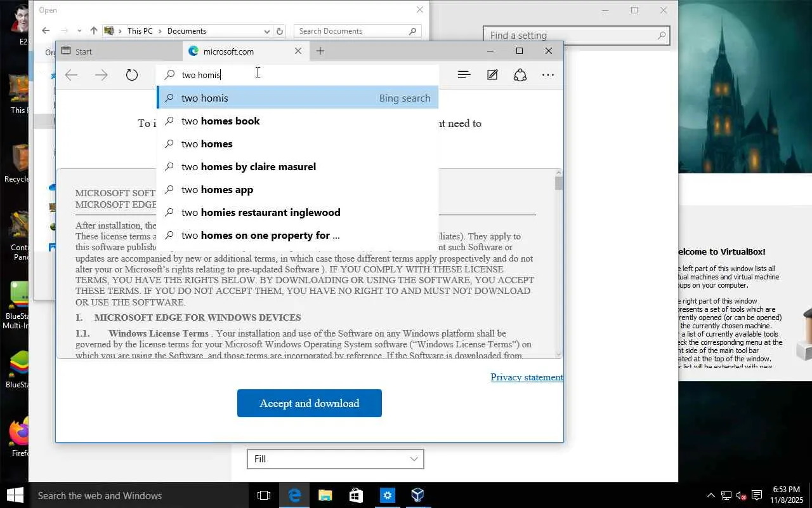Pick the "two homes app" suggestion
Viewport: 812px width, 508px height.
297,189
